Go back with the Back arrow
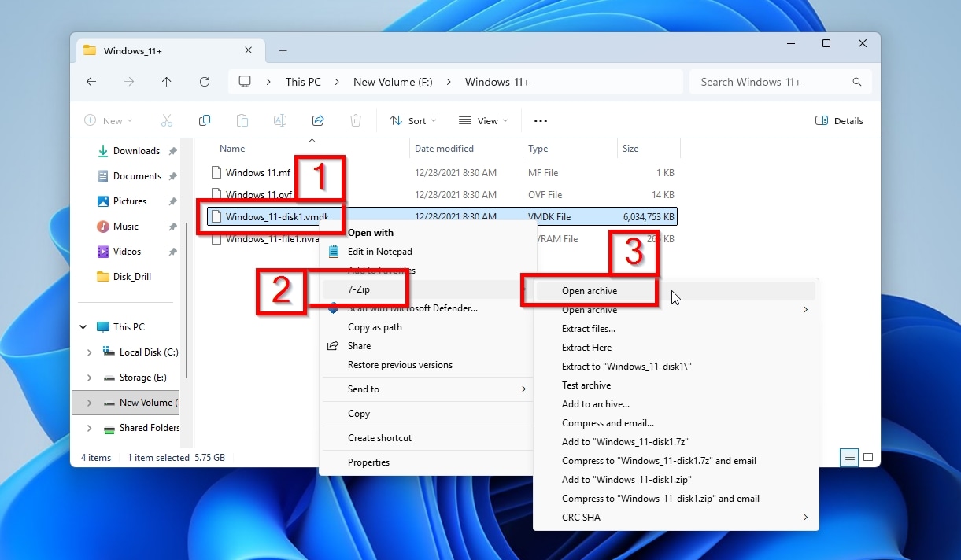 click(91, 82)
